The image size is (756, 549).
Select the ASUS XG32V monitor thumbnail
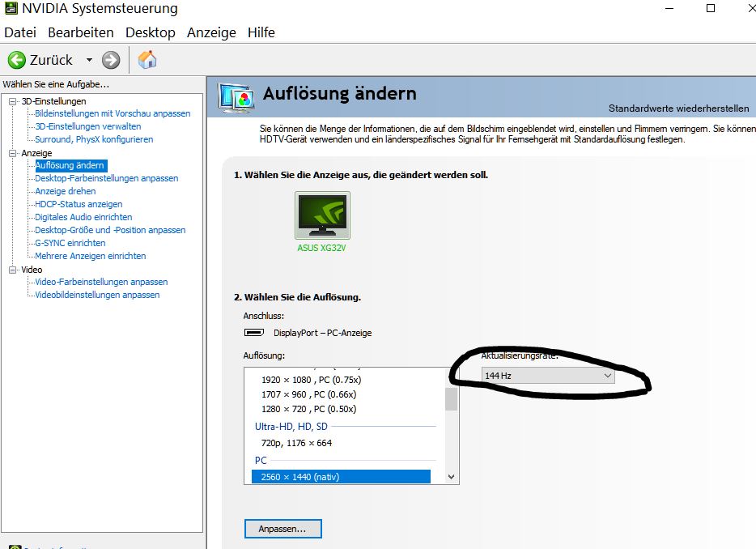tap(322, 215)
